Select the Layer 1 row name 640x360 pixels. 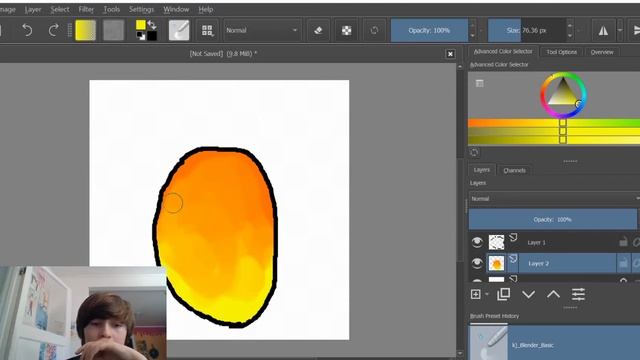click(536, 242)
